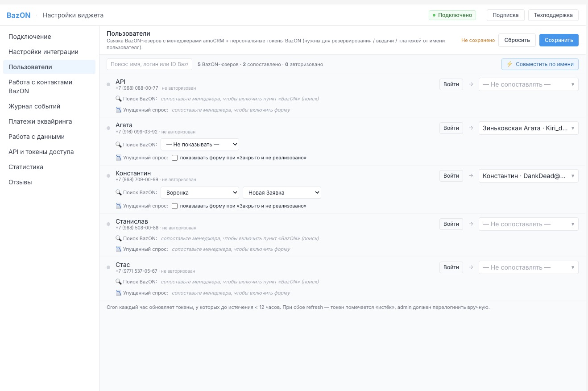Click the arrow icon after Агата's Войти
This screenshot has width=588, height=391.
471,128
